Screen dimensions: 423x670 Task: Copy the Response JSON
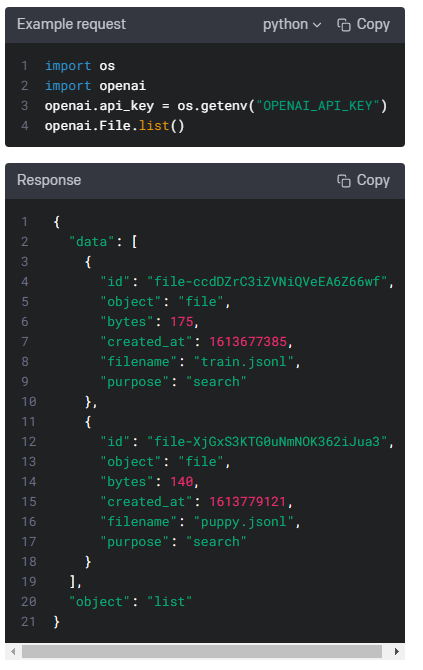coord(363,181)
